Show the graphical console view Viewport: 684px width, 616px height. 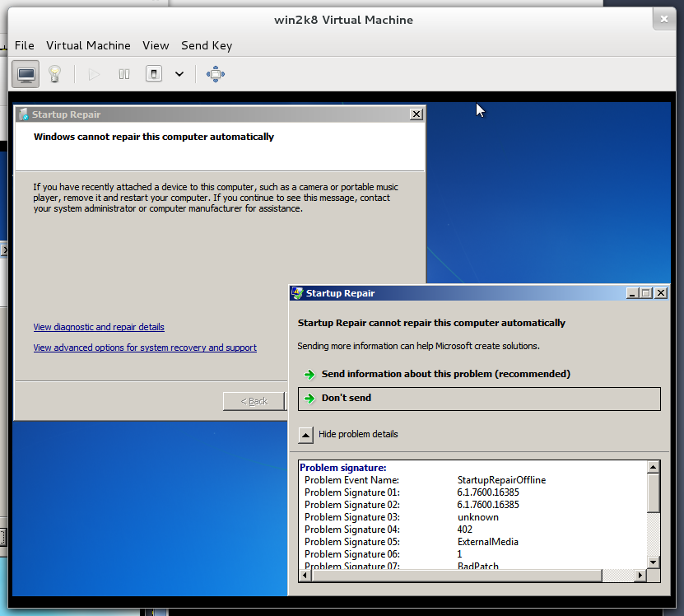tap(26, 74)
